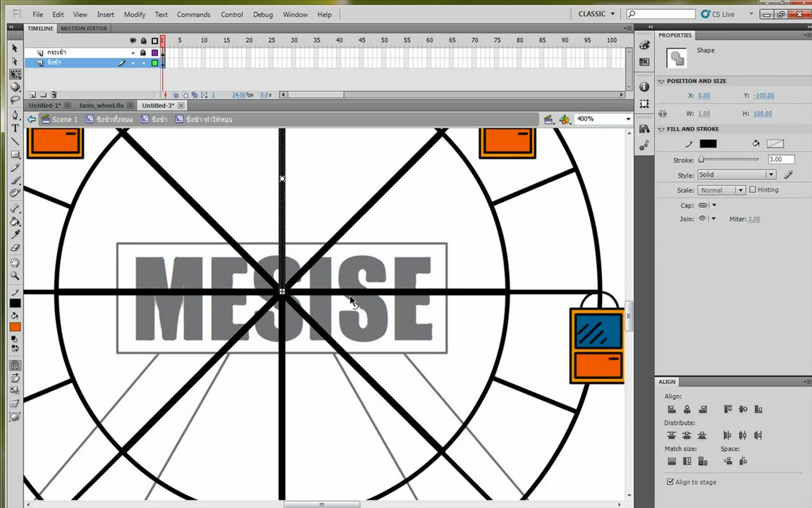812x508 pixels.
Task: Select the Rectangle tool
Action: (x=15, y=155)
